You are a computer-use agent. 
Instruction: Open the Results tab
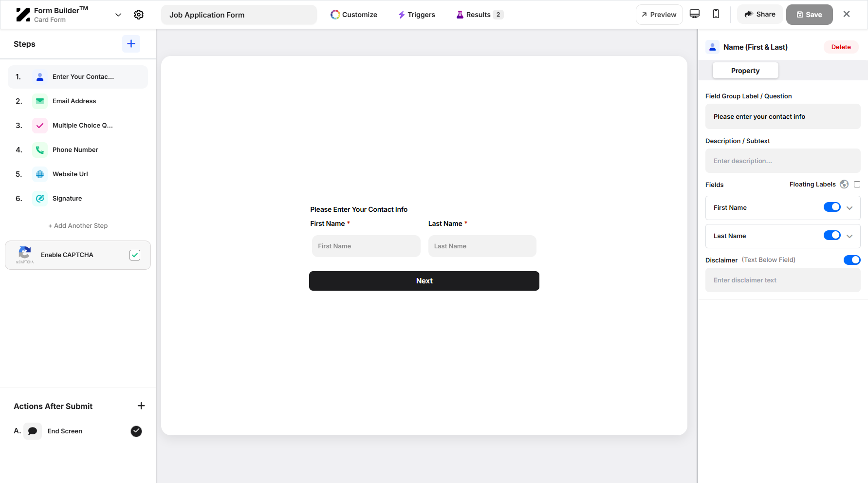click(x=480, y=15)
